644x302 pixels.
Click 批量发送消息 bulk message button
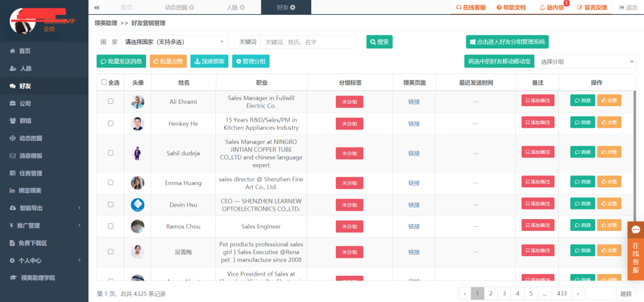coord(121,61)
